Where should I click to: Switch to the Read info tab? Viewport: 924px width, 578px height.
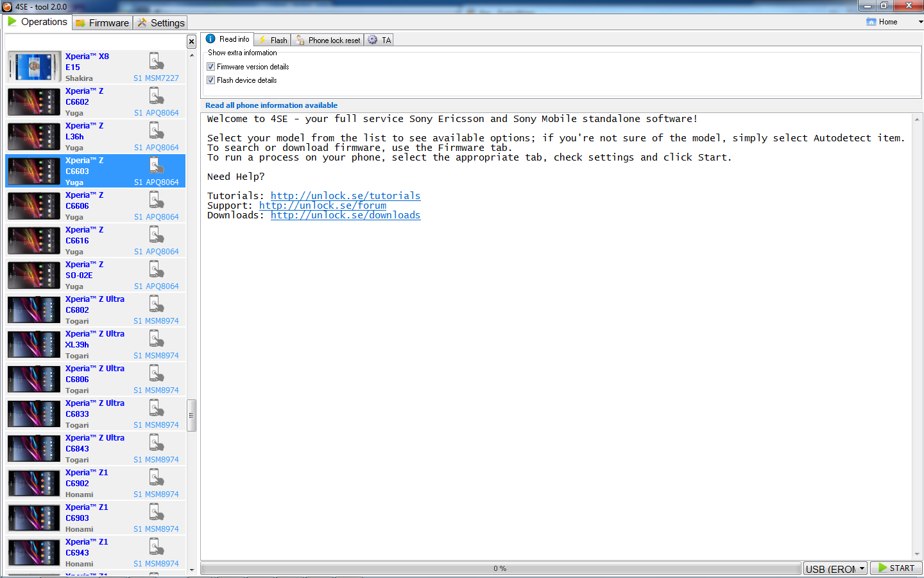coord(228,39)
